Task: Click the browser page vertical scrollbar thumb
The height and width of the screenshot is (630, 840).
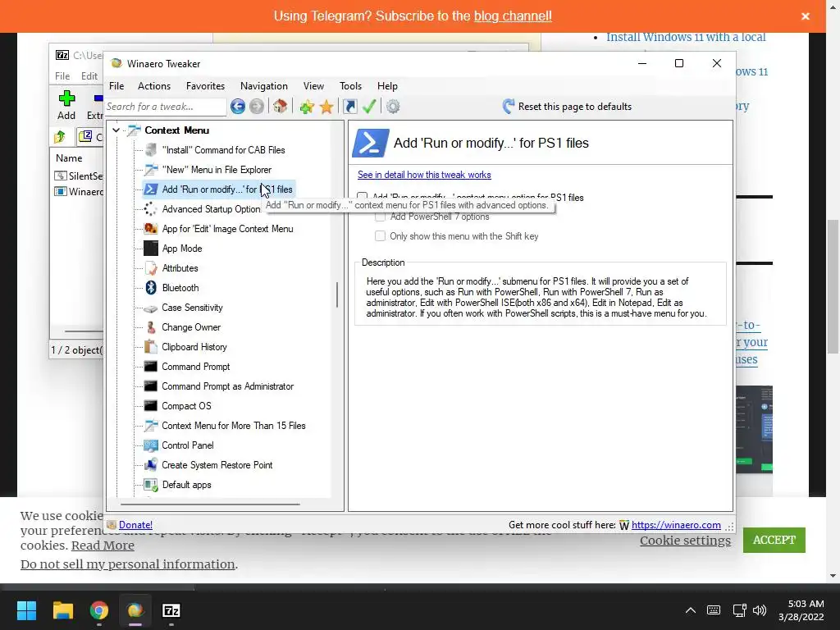Action: click(x=833, y=286)
